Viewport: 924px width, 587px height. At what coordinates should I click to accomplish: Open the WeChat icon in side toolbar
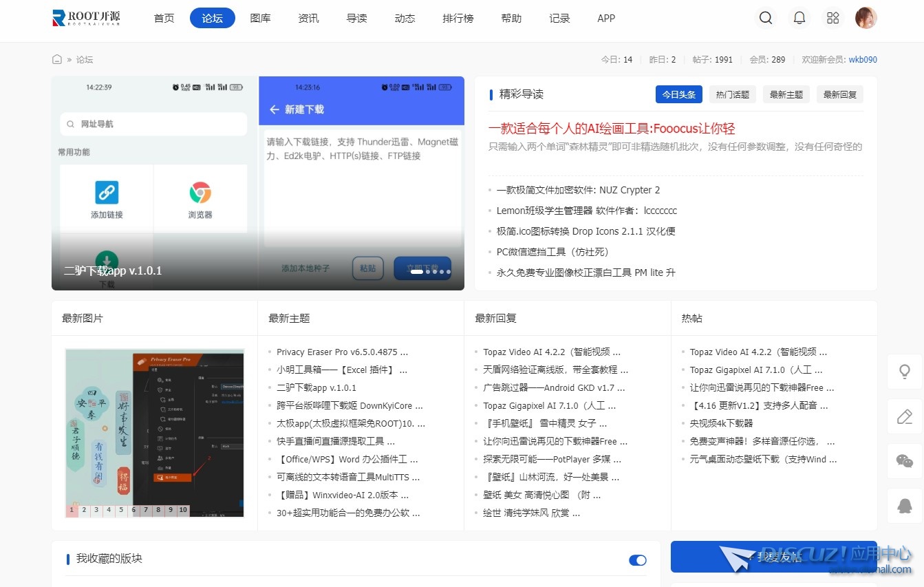point(905,461)
